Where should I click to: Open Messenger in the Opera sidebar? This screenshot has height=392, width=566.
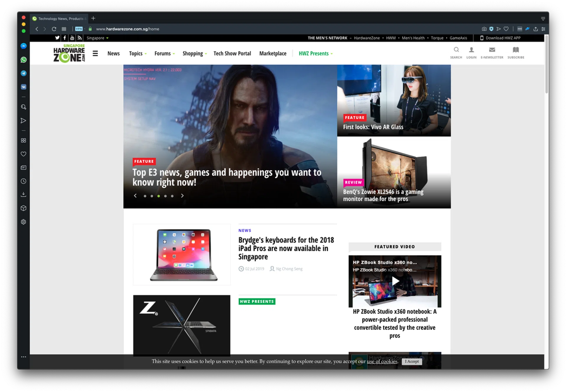point(24,46)
